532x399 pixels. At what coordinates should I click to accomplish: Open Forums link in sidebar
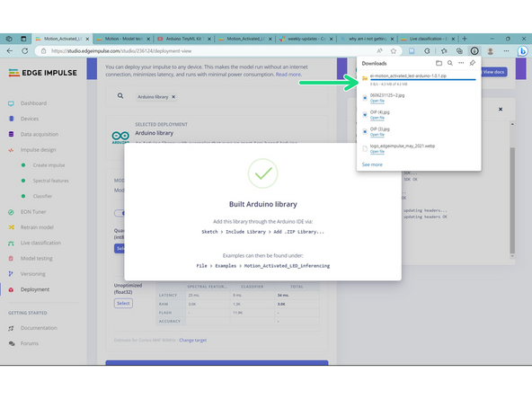(x=29, y=343)
